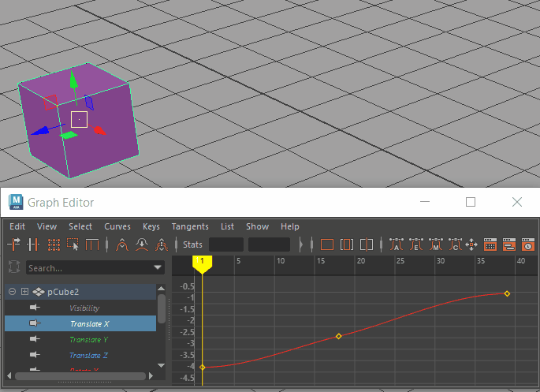Click into the Search text field

tap(89, 267)
